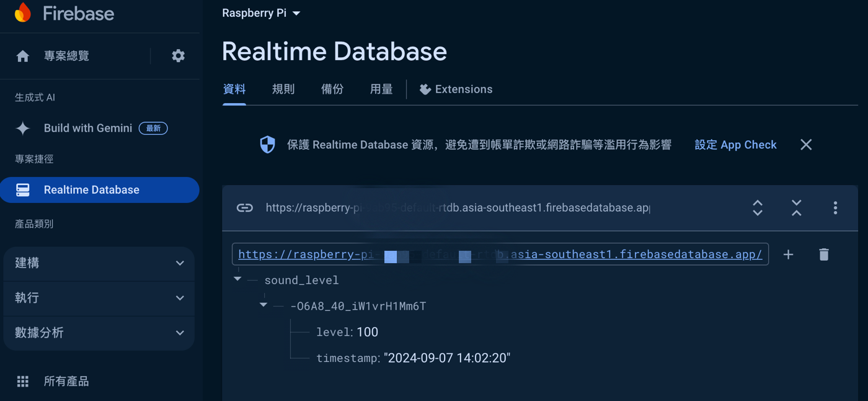Click the 生成式 AI section label
Viewport: 868px width, 401px height.
35,97
